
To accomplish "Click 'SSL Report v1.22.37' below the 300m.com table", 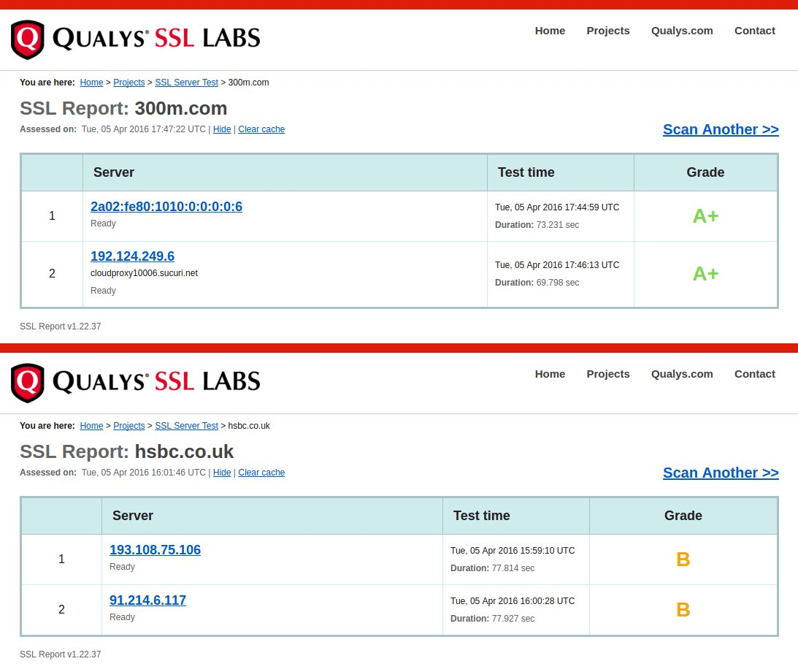I will point(61,327).
